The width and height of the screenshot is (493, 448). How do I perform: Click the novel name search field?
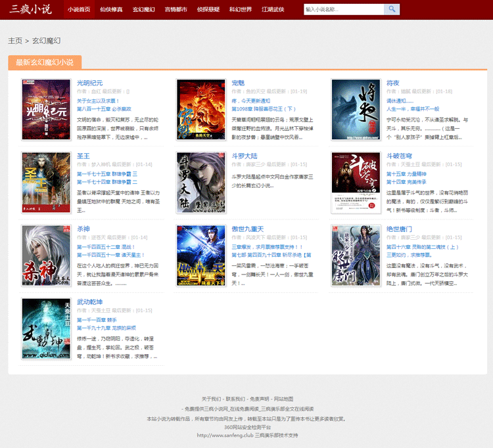344,9
